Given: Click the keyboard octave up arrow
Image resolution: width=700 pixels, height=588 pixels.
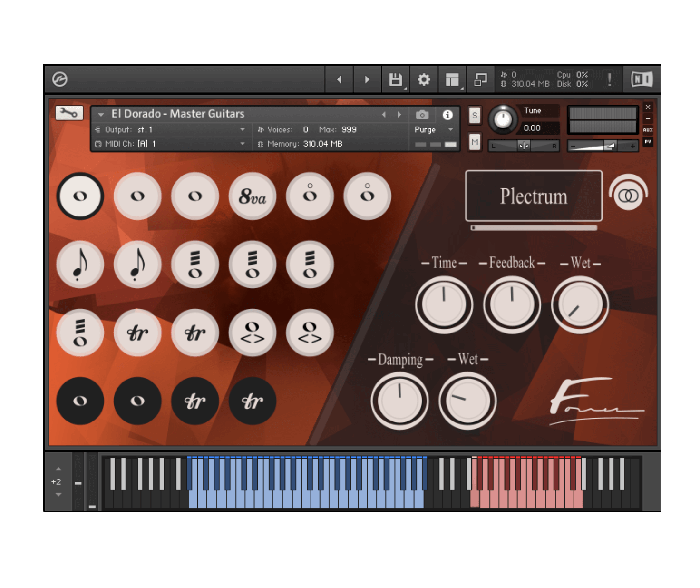Looking at the screenshot, I should (x=58, y=469).
